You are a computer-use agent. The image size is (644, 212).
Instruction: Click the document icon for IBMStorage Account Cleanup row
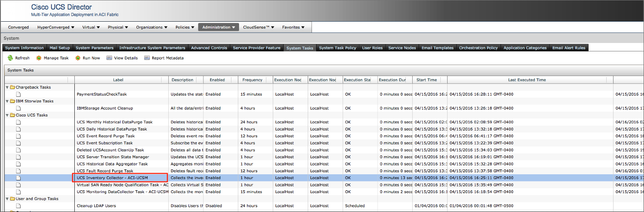pyautogui.click(x=18, y=108)
